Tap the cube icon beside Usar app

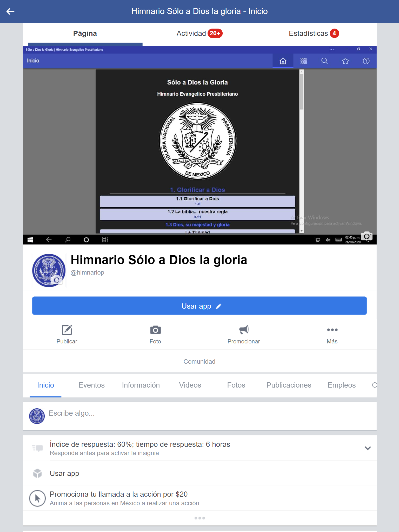(x=37, y=473)
